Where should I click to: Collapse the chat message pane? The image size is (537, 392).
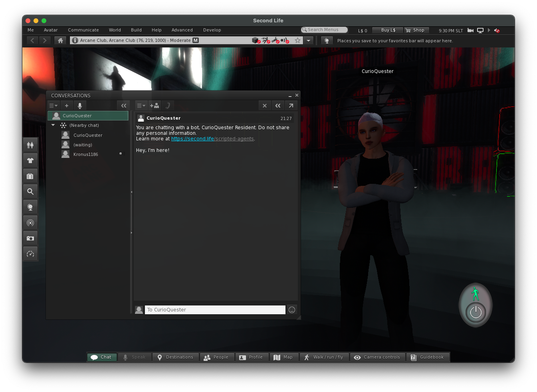point(277,106)
